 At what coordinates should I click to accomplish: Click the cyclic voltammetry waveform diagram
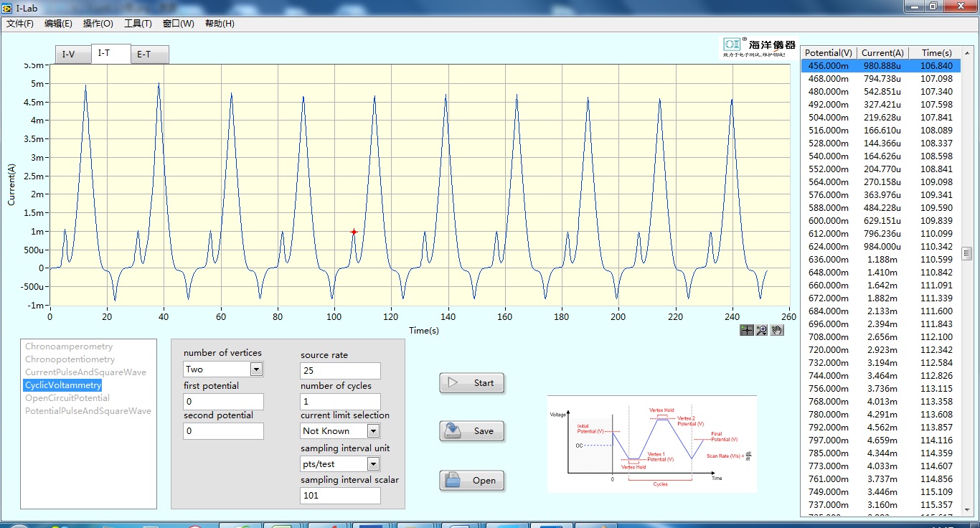click(651, 444)
